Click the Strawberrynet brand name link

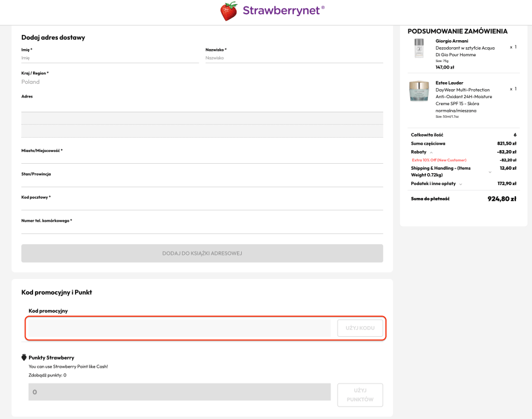283,11
